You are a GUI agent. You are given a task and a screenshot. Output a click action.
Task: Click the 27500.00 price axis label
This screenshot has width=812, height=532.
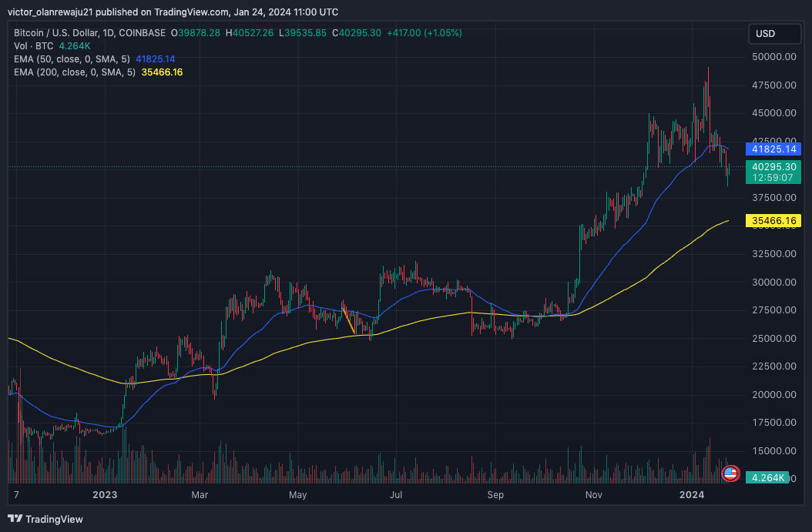[774, 310]
